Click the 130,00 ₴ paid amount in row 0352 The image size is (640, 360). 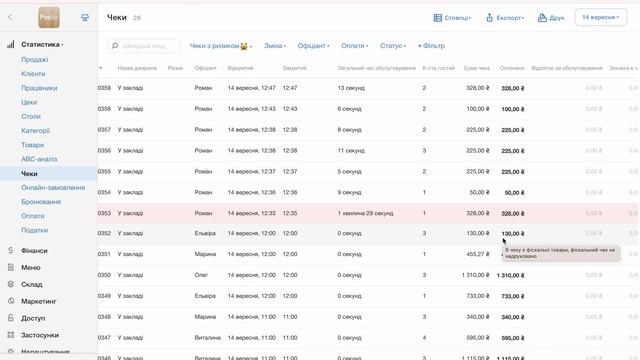point(513,234)
